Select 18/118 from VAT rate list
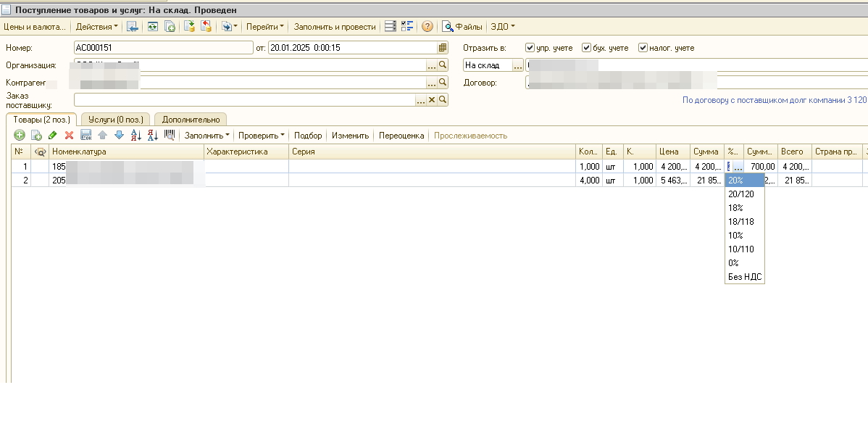Image resolution: width=868 pixels, height=435 pixels. 745,222
